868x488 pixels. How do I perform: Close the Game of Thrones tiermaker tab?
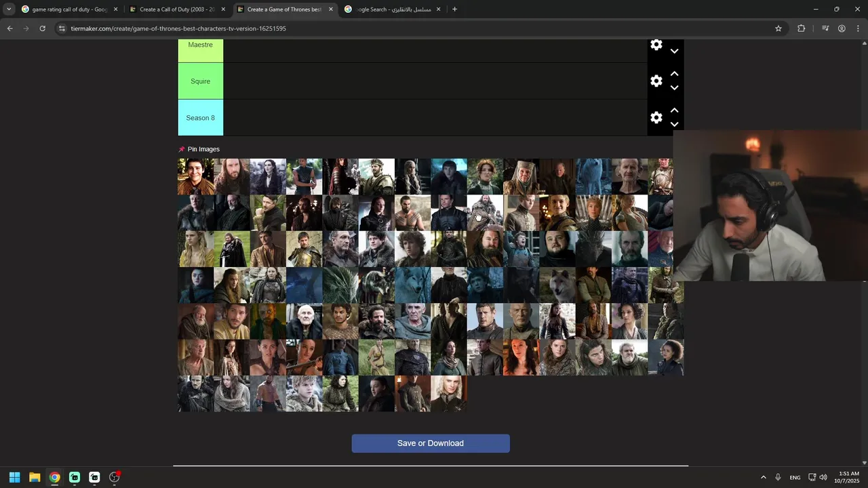pos(331,9)
